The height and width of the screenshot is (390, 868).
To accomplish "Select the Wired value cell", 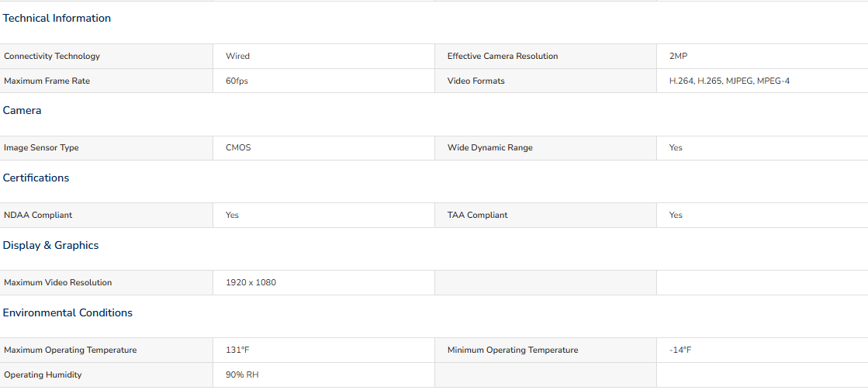I will [x=323, y=57].
